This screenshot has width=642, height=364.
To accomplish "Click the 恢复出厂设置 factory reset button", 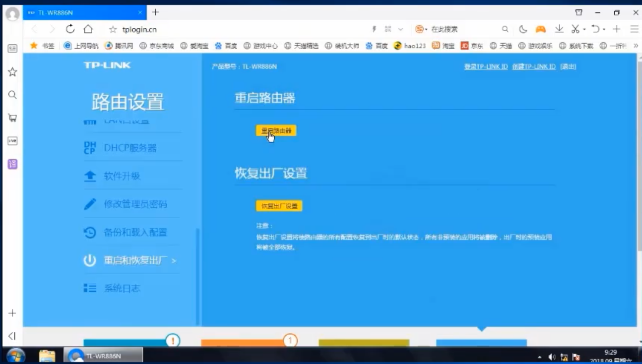I will point(279,206).
